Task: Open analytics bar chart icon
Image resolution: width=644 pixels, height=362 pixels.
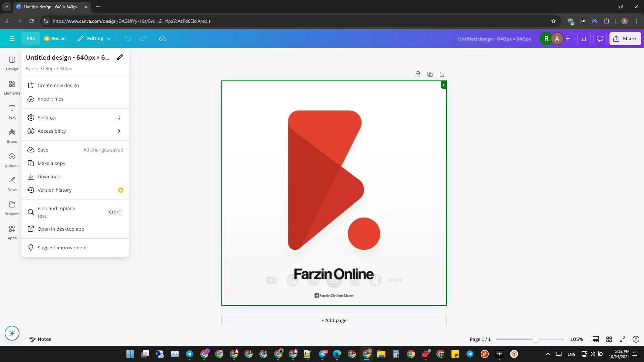Action: point(584,39)
